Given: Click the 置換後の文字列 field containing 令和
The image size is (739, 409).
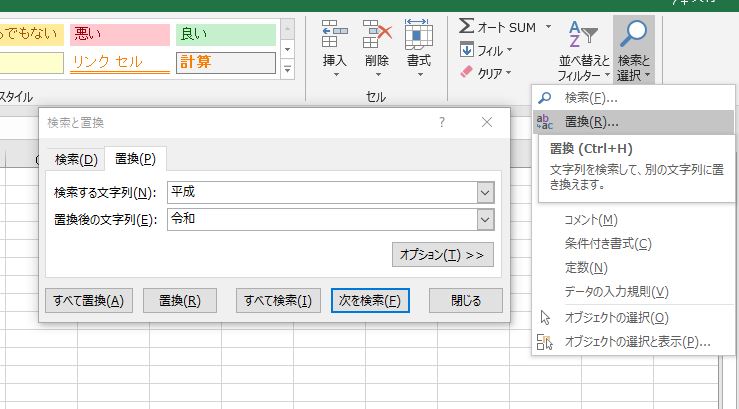Looking at the screenshot, I should click(x=322, y=220).
